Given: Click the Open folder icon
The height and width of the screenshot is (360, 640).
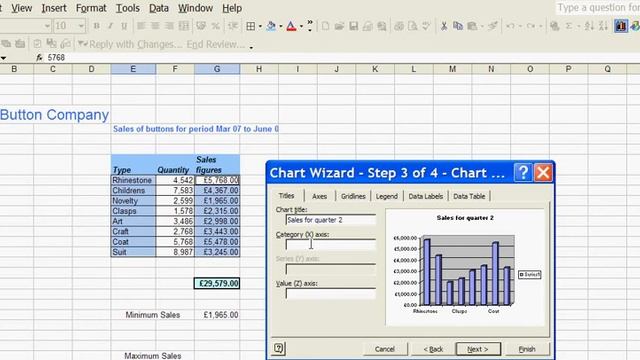Looking at the screenshot, I should (x=339, y=26).
